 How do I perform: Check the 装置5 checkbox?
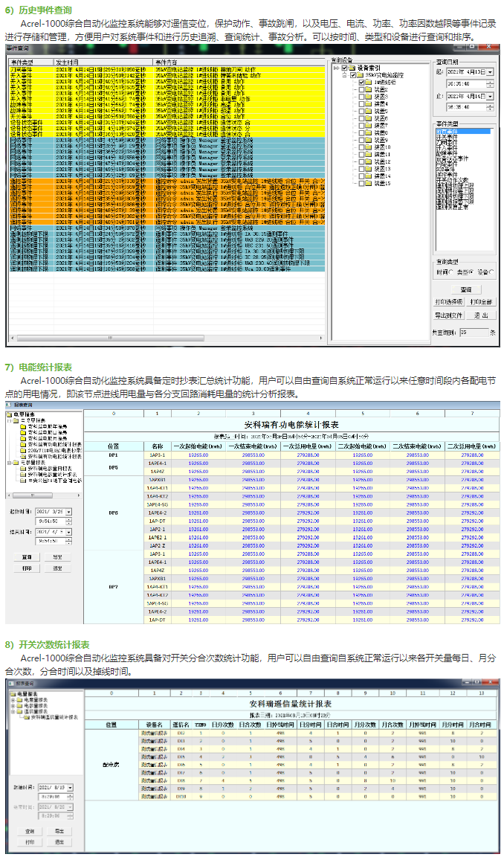coord(361,111)
